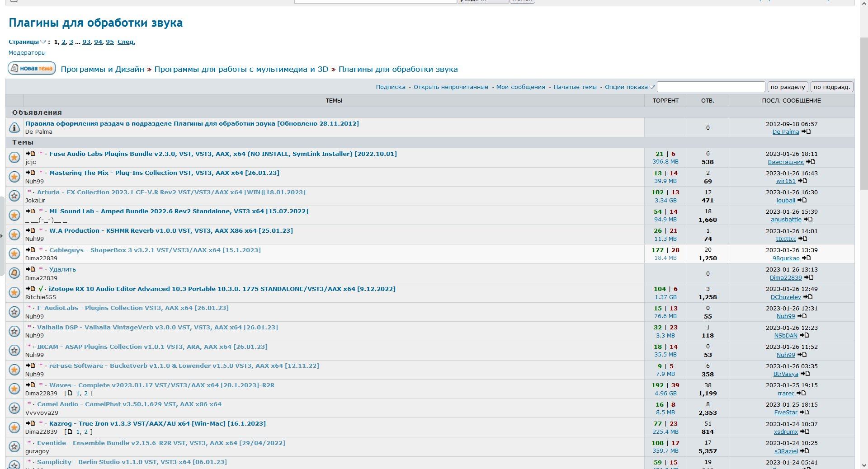Click the new-posts arrow icon beside Waves Complete topic

coord(30,385)
